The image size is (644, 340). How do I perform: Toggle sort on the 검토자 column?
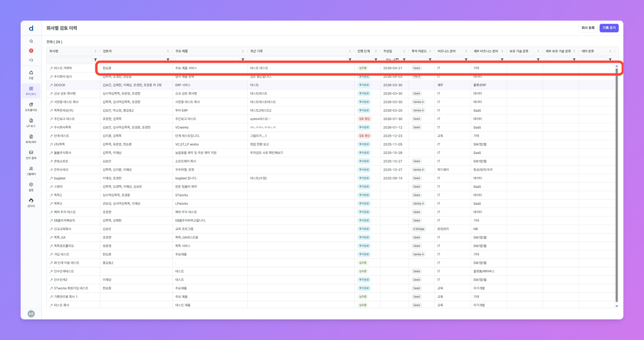168,51
